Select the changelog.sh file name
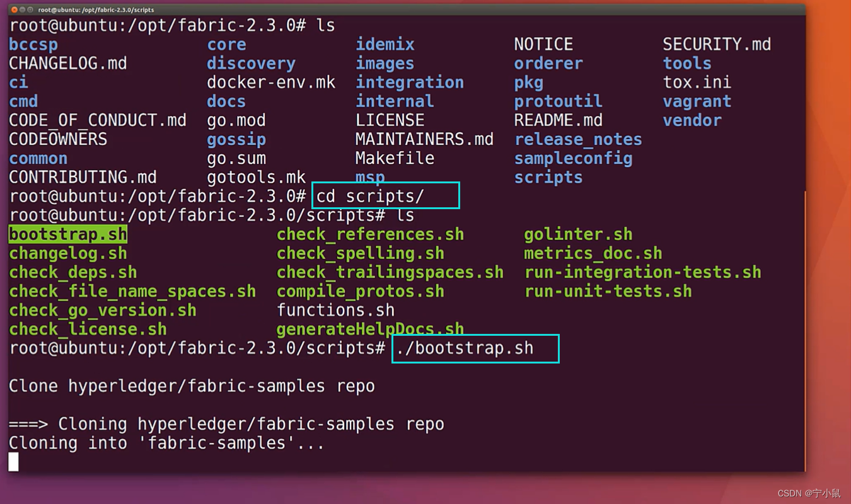 pos(68,253)
